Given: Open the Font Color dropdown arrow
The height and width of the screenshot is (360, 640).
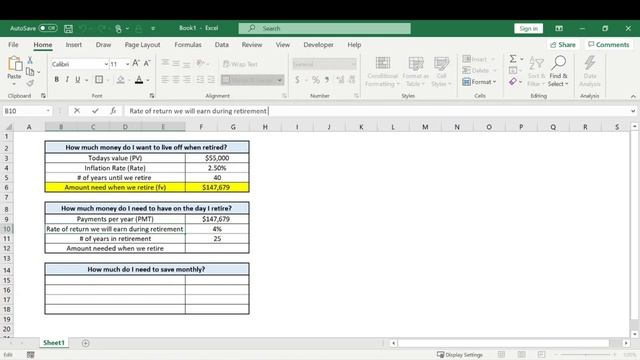Looking at the screenshot, I should [148, 80].
